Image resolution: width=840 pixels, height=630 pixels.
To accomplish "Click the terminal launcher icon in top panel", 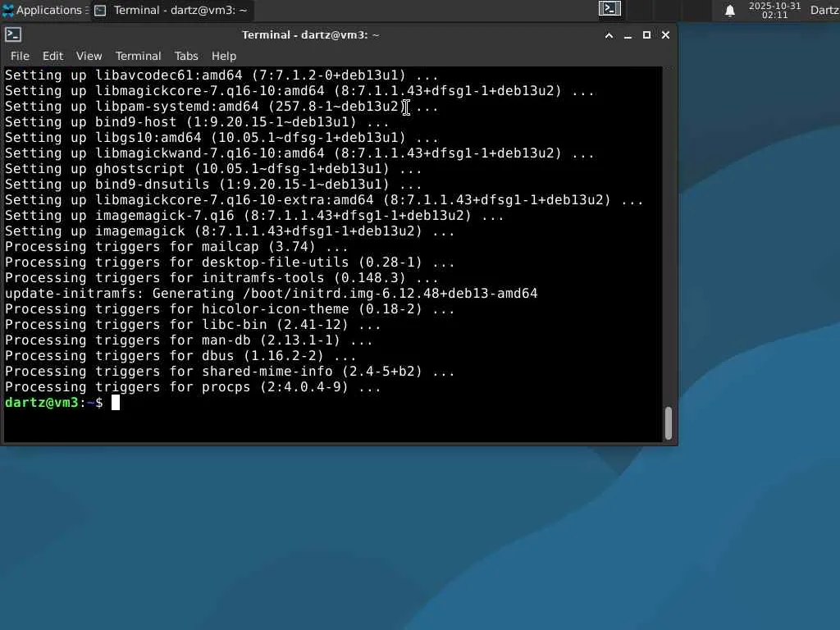I will point(609,9).
